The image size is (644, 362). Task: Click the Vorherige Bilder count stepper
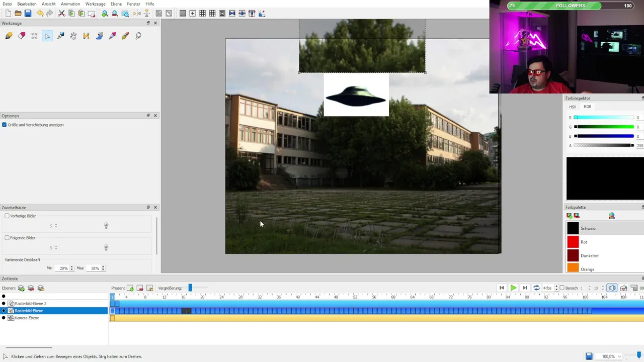(56, 226)
